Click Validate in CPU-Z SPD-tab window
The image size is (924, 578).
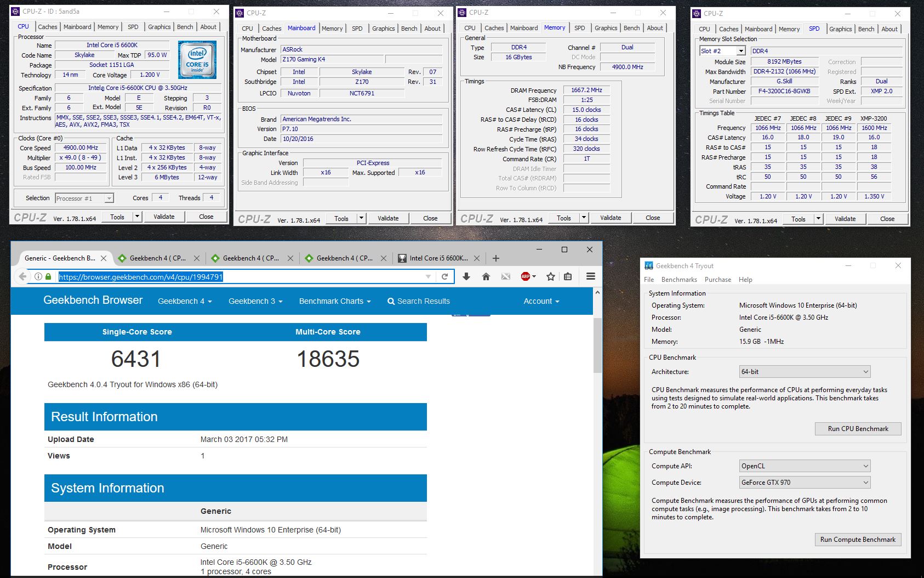(845, 219)
